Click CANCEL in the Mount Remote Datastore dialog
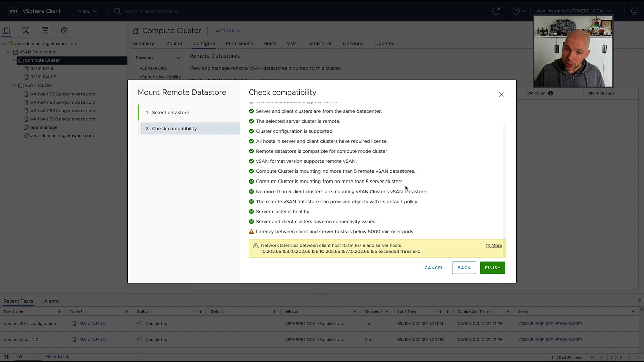This screenshot has height=362, width=644. (434, 268)
